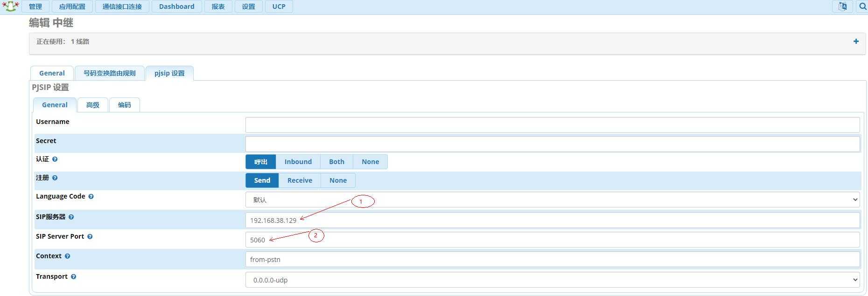Switch to pjsip 设置 tab
The height and width of the screenshot is (296, 868).
[169, 73]
